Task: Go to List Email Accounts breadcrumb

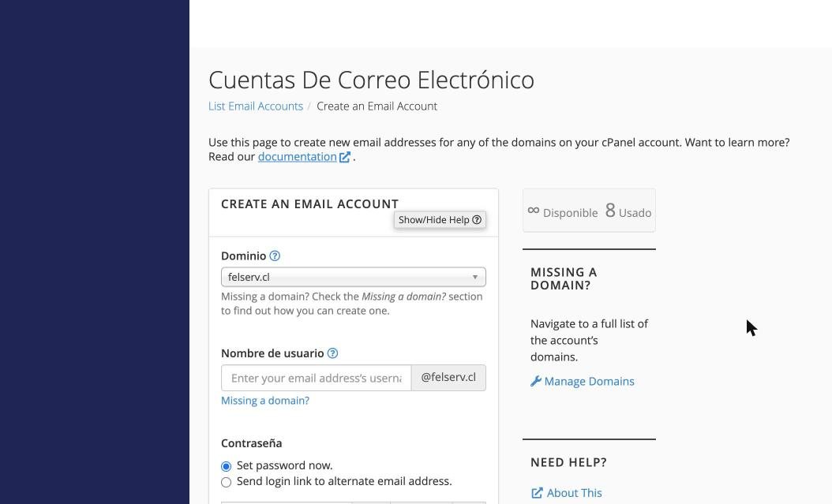Action: (x=256, y=106)
